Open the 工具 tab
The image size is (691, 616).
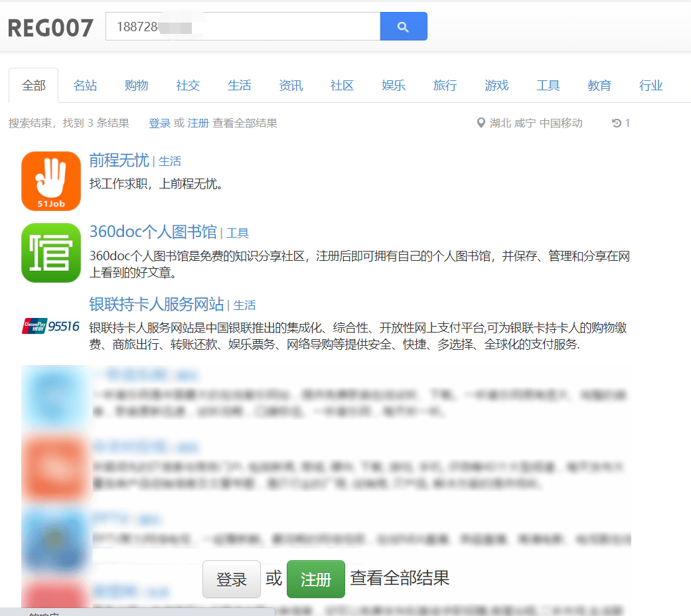pyautogui.click(x=548, y=85)
